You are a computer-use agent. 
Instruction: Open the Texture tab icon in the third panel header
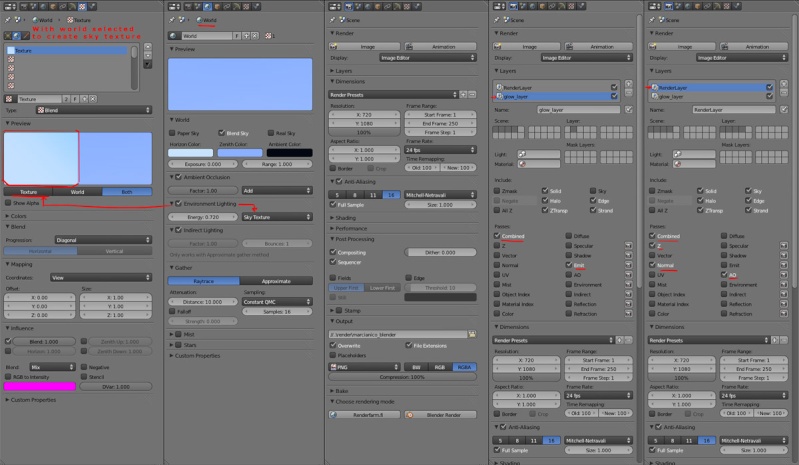coord(407,7)
